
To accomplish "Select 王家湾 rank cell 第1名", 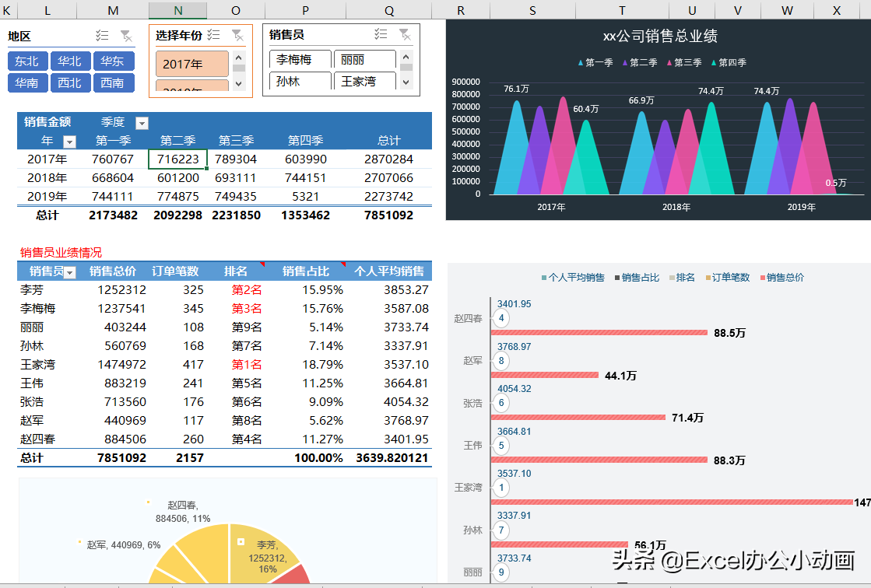I will tap(236, 365).
